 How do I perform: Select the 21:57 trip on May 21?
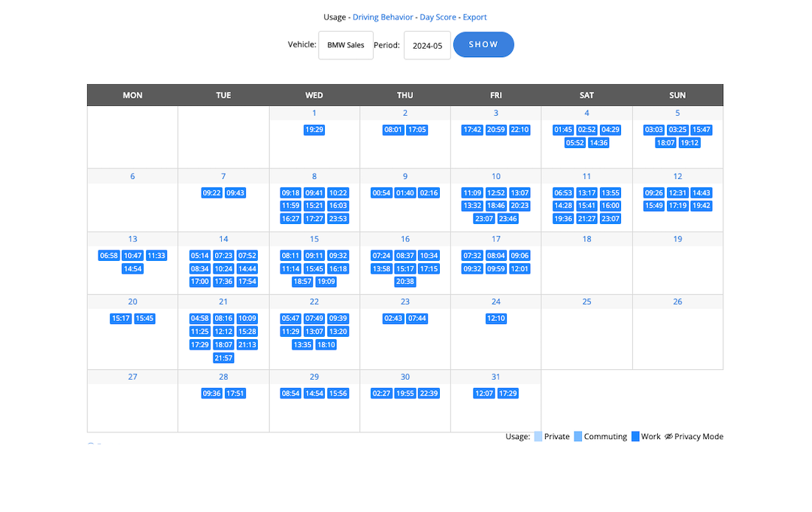pos(223,358)
